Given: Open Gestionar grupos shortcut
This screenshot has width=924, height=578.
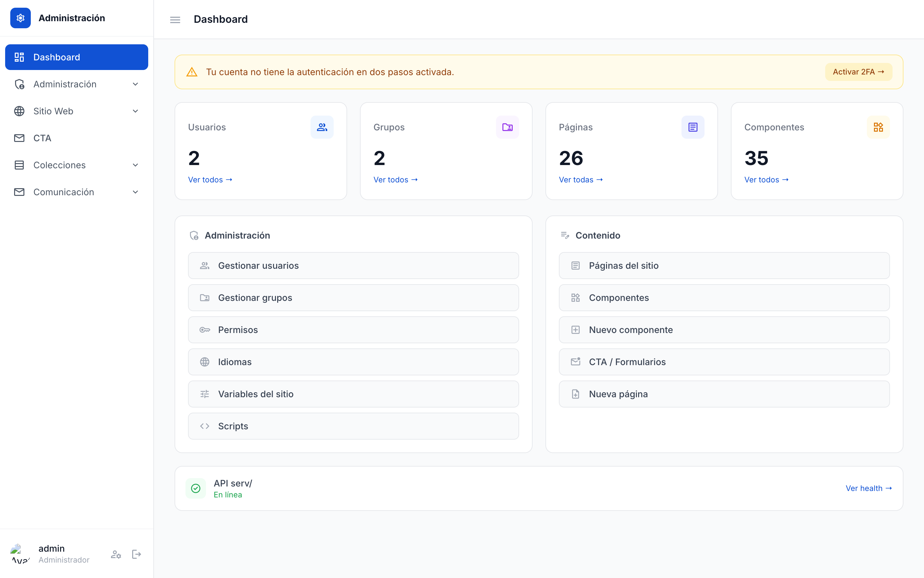Looking at the screenshot, I should point(353,298).
